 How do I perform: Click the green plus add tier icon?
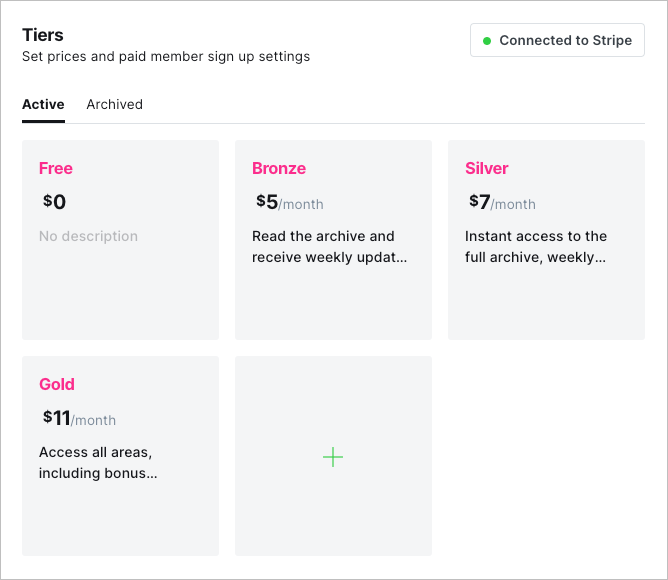[333, 457]
